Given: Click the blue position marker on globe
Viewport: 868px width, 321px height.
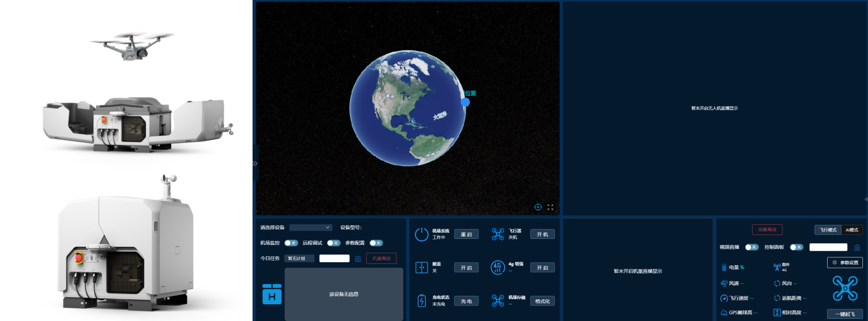Looking at the screenshot, I should [x=465, y=102].
